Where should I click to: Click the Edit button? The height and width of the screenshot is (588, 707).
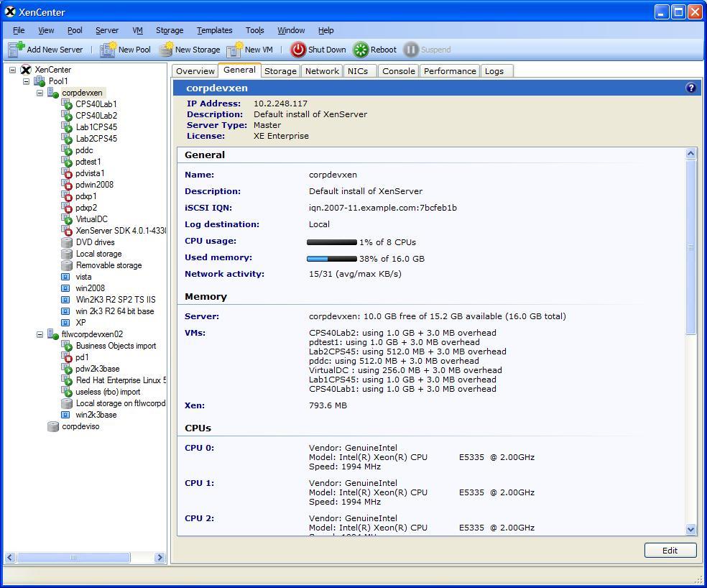(670, 550)
